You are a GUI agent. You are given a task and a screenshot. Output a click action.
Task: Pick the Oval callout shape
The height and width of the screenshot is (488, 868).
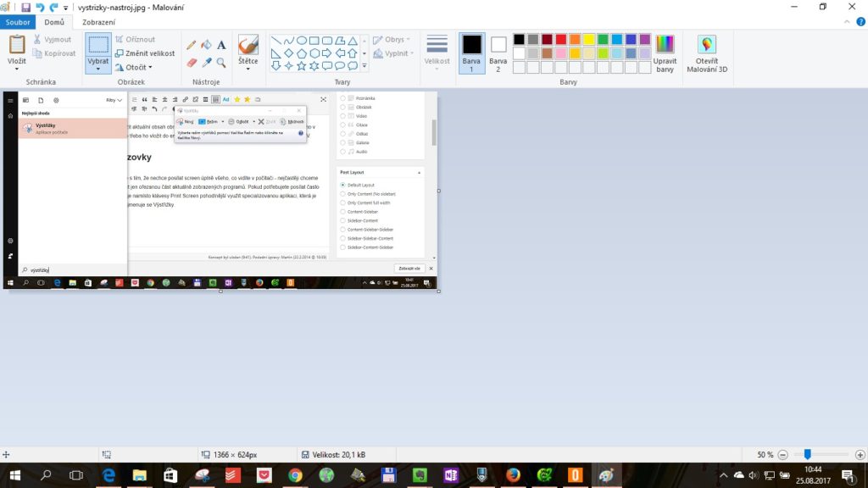coord(340,66)
